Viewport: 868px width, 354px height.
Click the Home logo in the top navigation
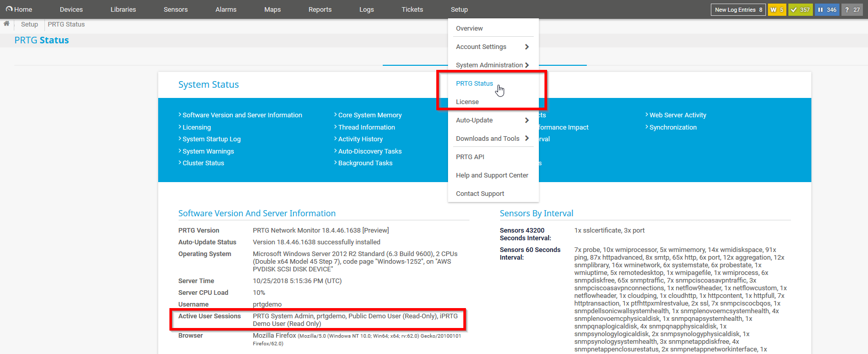pos(19,10)
